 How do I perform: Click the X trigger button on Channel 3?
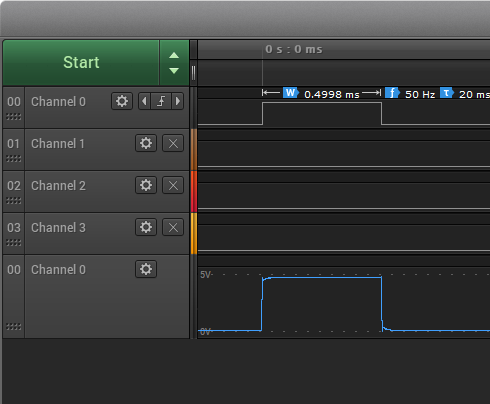[173, 227]
